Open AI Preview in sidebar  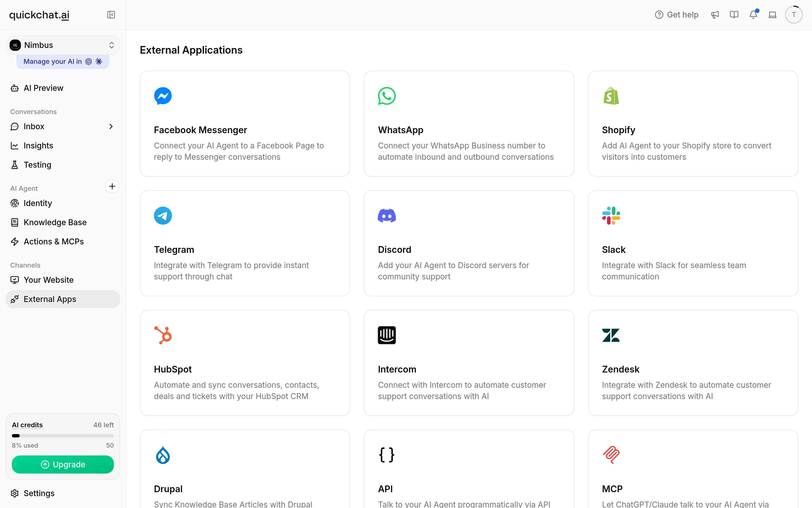click(x=63, y=88)
